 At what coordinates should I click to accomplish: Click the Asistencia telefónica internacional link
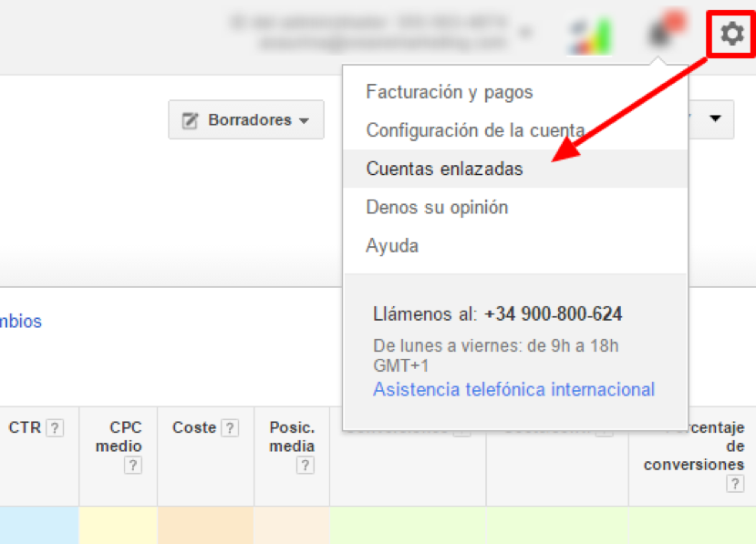(x=513, y=389)
